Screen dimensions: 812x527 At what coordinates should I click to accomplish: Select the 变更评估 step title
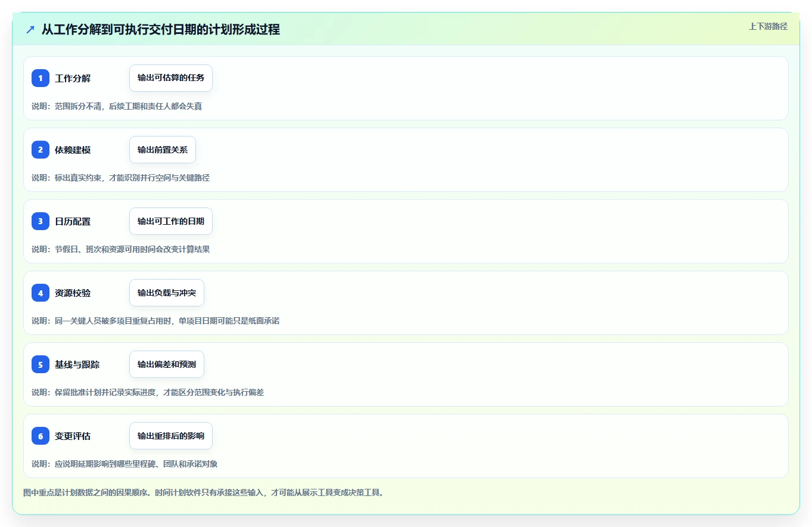[x=73, y=436]
